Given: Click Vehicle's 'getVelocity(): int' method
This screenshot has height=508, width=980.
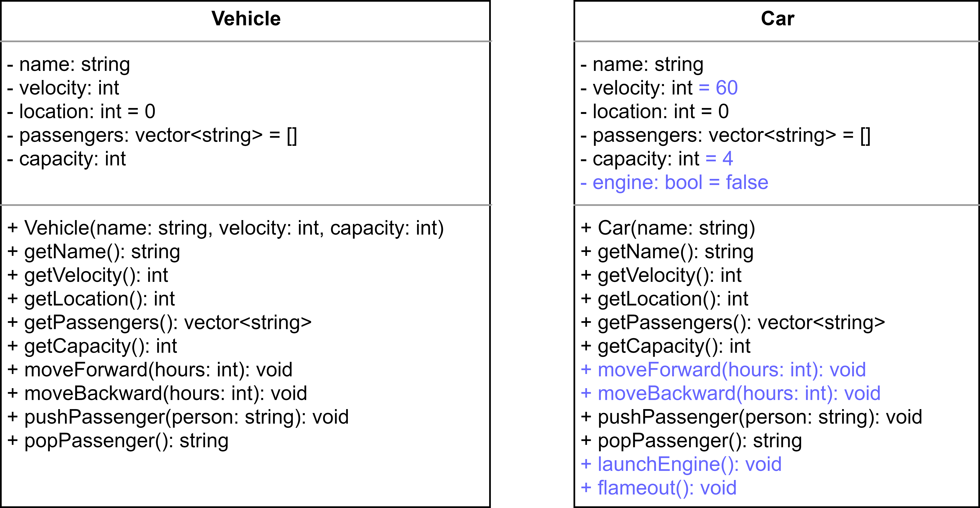Looking at the screenshot, I should (x=88, y=275).
